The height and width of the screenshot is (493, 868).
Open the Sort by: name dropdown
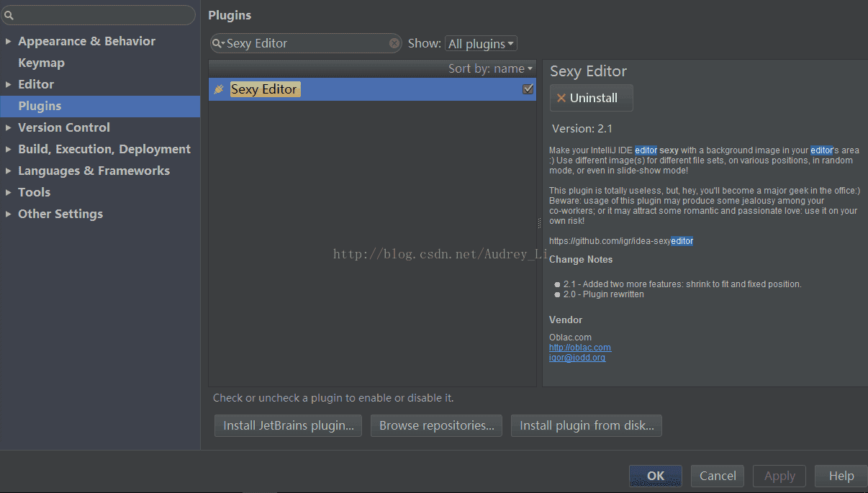490,68
